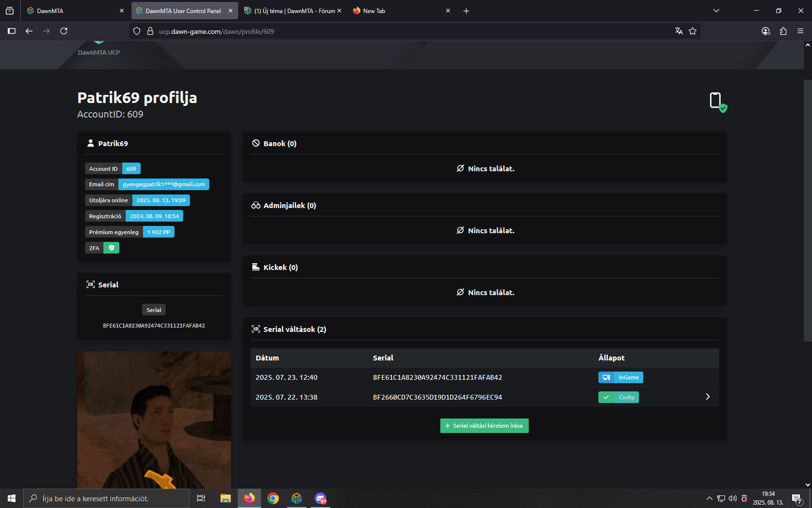Click the InGame status badge
Screen dimensions: 812x508
[x=621, y=377]
